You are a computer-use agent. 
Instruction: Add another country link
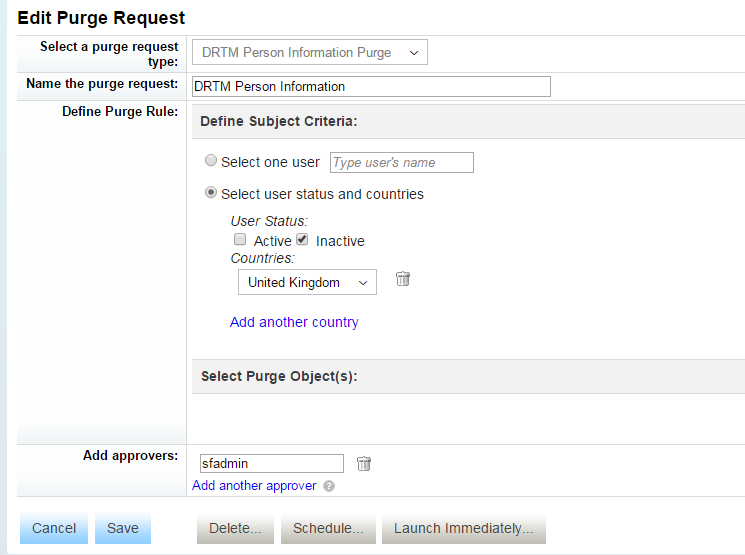(x=294, y=322)
